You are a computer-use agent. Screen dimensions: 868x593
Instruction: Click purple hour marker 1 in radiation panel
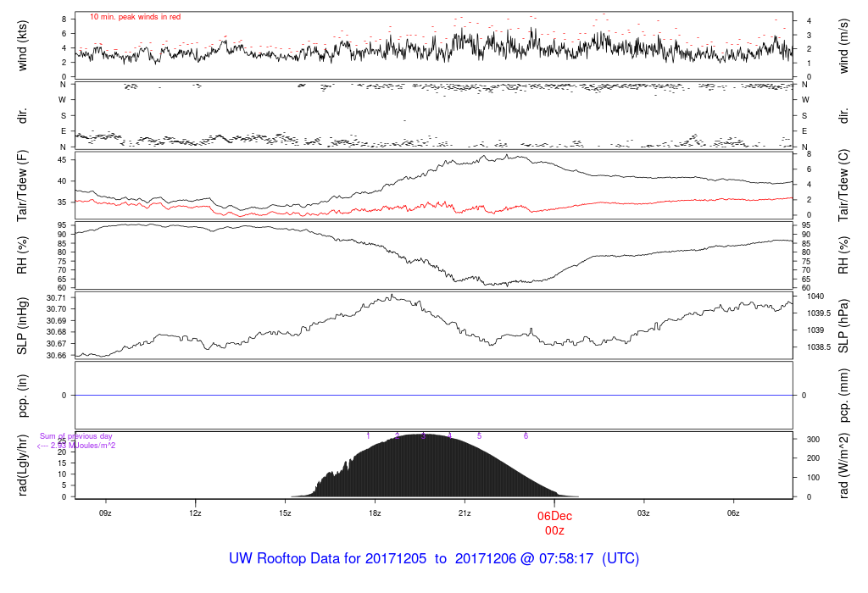pos(368,436)
